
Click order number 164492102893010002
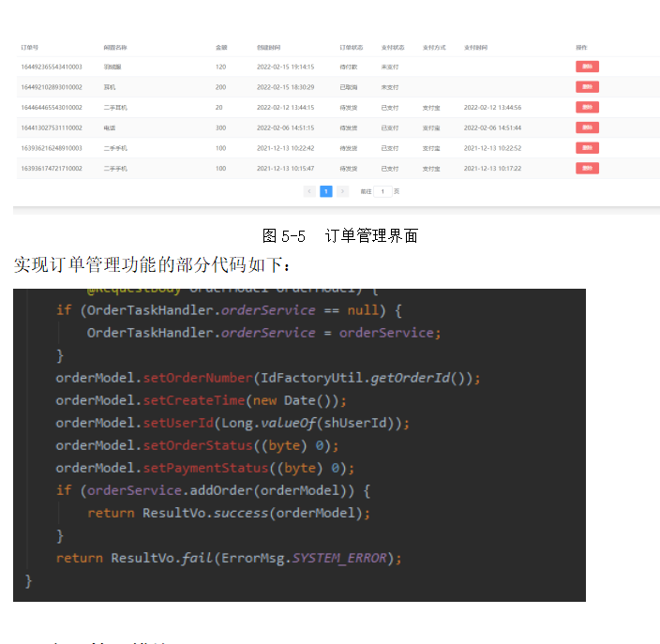pos(52,87)
